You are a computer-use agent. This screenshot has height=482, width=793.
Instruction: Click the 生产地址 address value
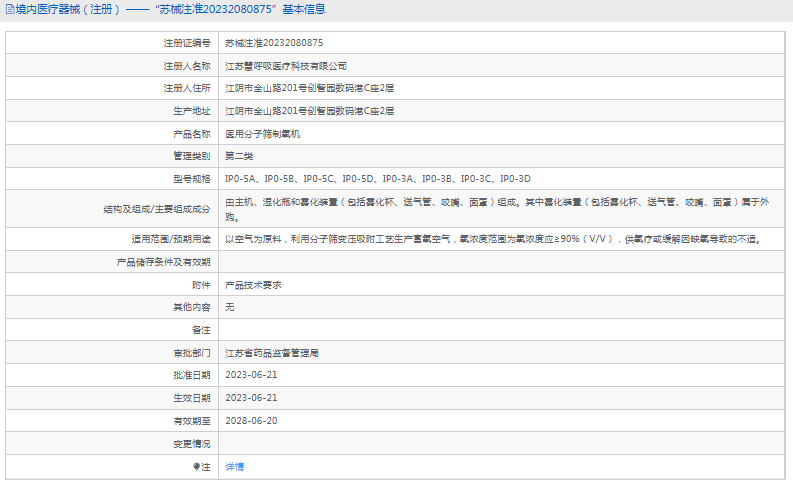[x=310, y=111]
